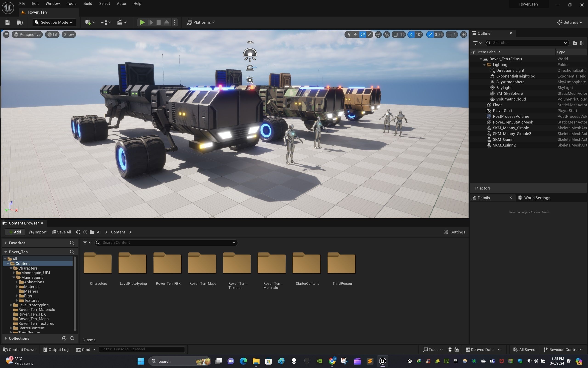
Task: Click the Search Content input field
Action: click(166, 243)
